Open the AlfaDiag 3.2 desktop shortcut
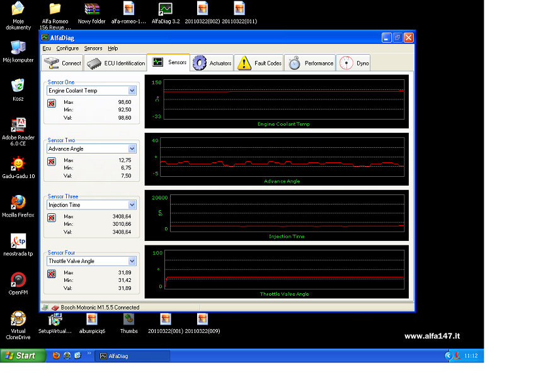 [x=166, y=9]
